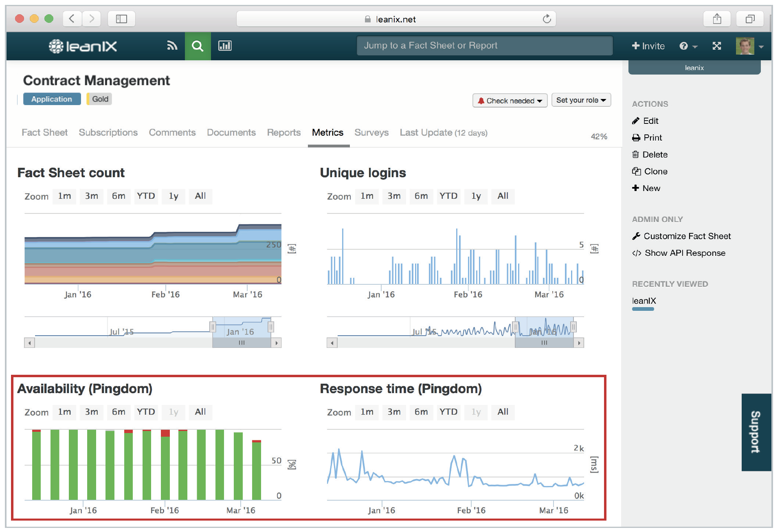Image resolution: width=782 pixels, height=532 pixels.
Task: Click the Edit pencil action
Action: point(650,121)
